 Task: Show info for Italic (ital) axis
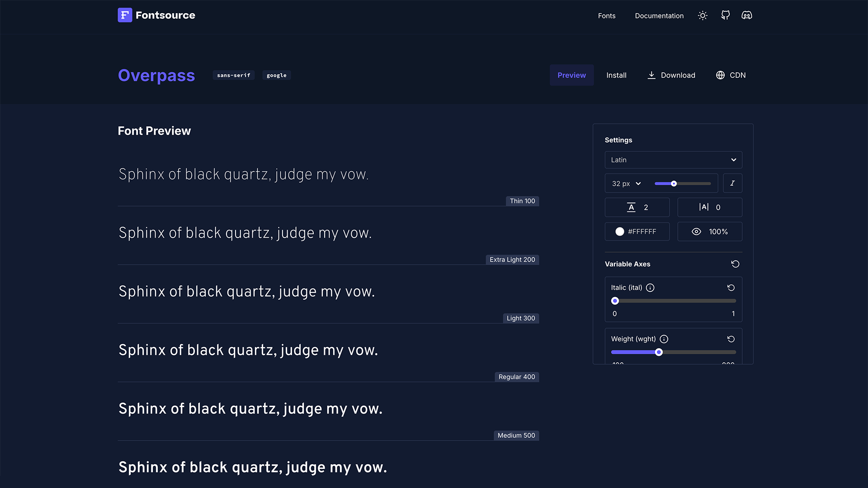(x=650, y=288)
